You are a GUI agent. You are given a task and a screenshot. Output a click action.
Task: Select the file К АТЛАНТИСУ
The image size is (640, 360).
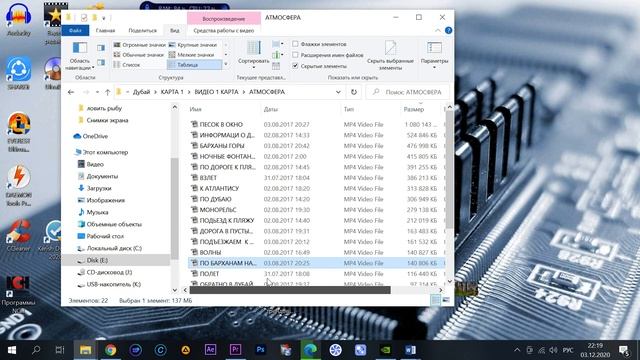click(x=219, y=189)
